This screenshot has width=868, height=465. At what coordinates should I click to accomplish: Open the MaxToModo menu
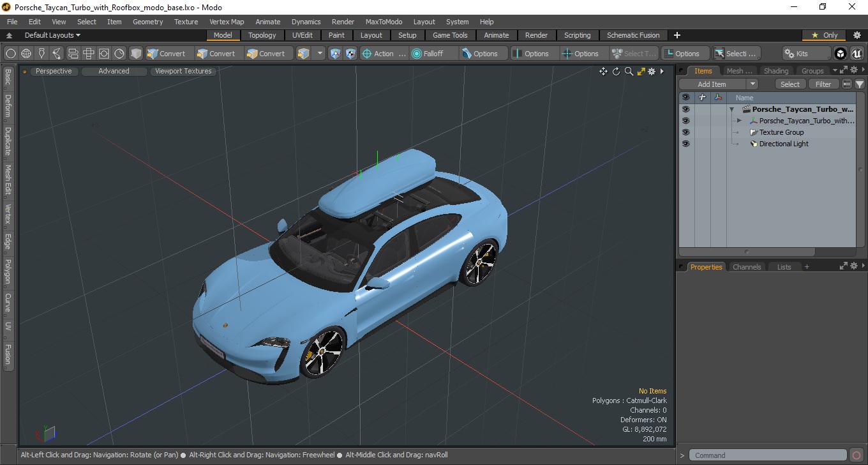(384, 22)
